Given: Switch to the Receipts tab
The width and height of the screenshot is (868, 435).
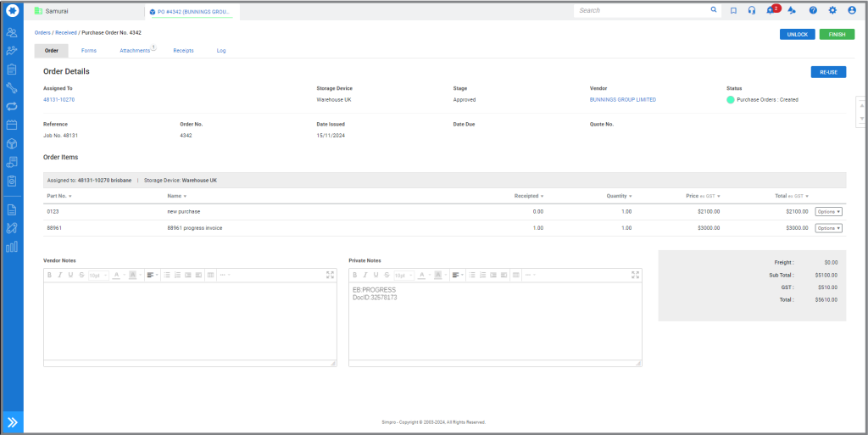Looking at the screenshot, I should click(x=183, y=50).
